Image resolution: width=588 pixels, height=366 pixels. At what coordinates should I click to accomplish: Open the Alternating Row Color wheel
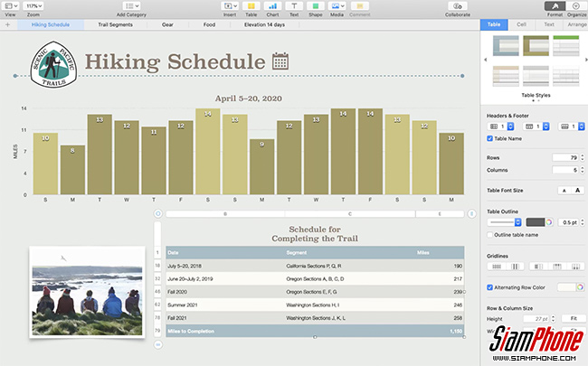tap(580, 287)
